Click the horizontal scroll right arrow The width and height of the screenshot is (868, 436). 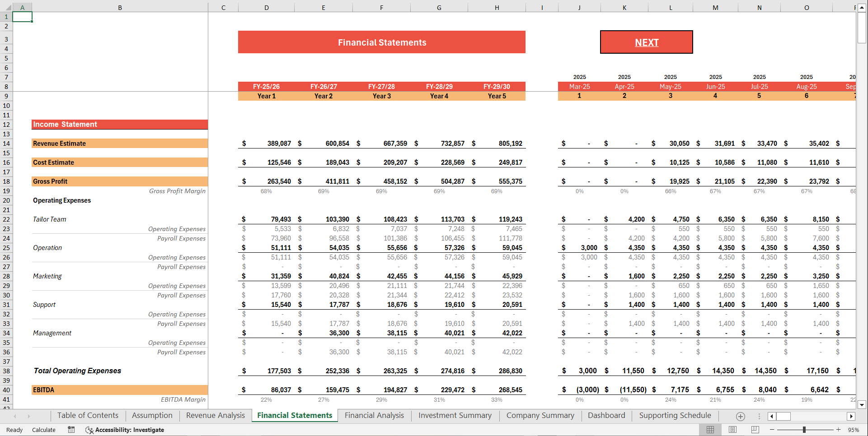tap(851, 416)
